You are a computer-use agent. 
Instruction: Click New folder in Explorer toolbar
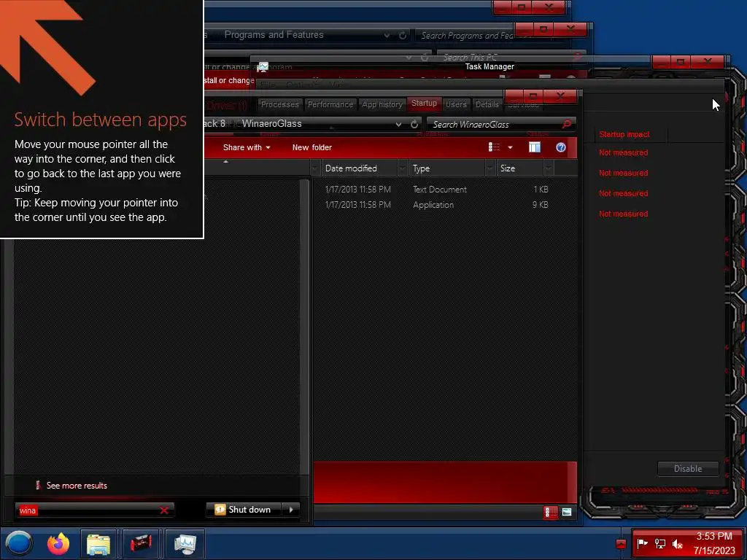312,147
